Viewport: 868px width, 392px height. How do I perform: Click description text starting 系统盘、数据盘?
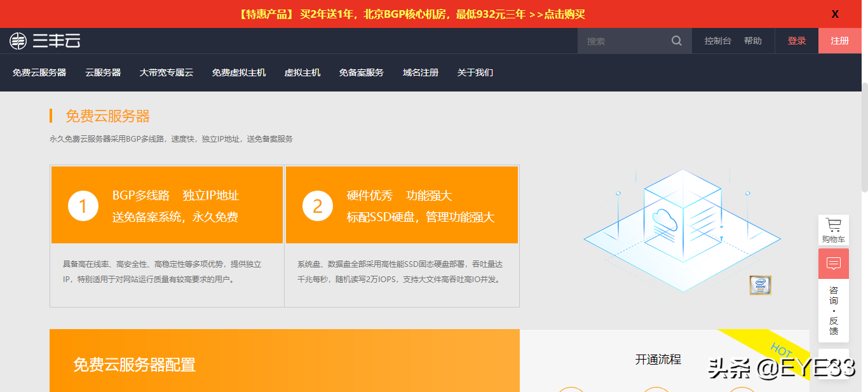[400, 271]
